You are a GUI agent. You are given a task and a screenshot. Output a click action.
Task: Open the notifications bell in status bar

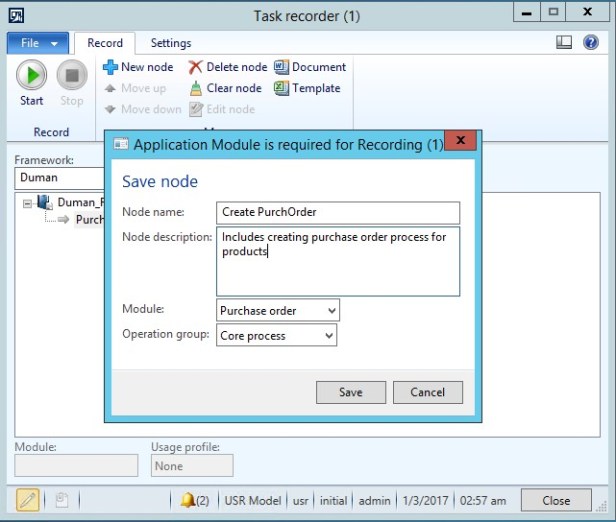coord(188,500)
